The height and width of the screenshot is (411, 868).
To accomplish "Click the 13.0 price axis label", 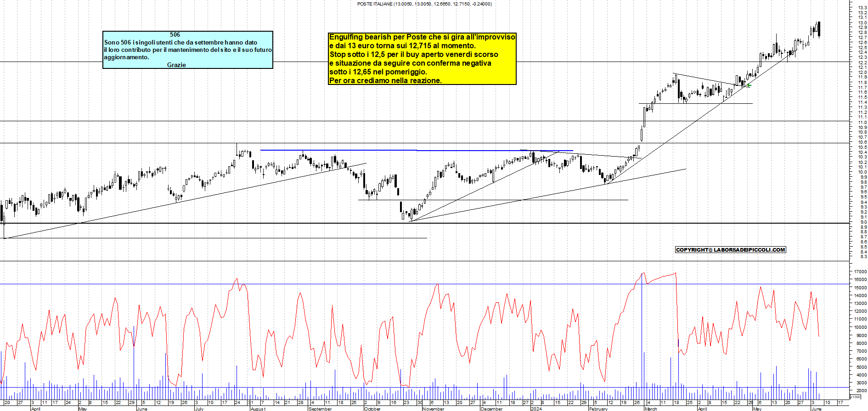I will (862, 23).
